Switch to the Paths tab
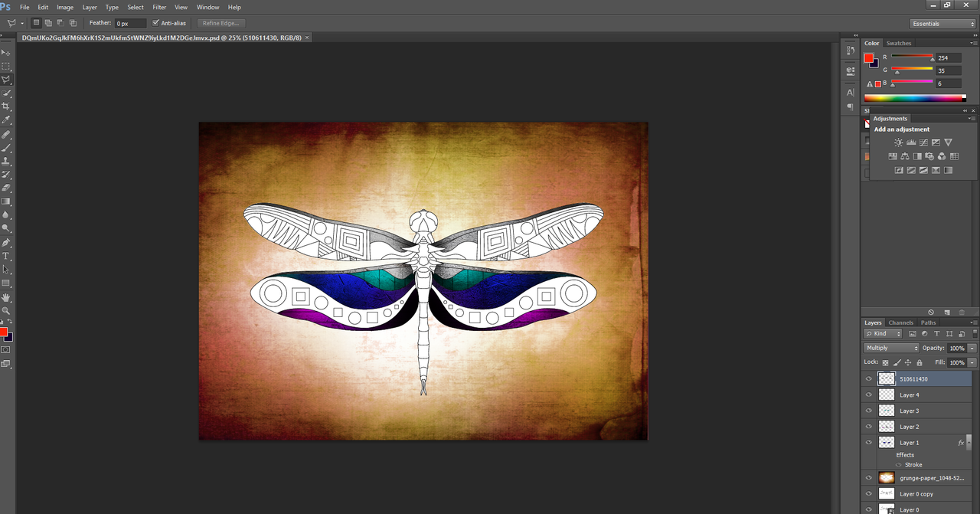This screenshot has width=980, height=514. (x=928, y=322)
